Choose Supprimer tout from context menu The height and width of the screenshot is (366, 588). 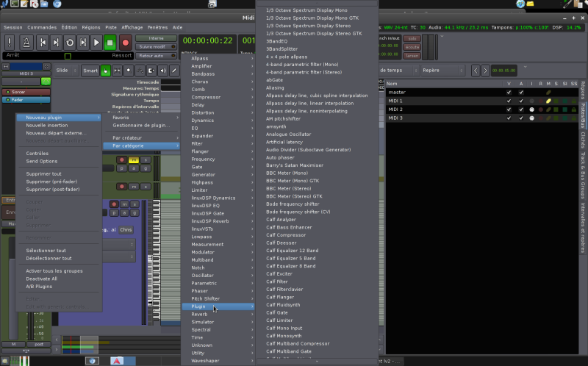59,173
